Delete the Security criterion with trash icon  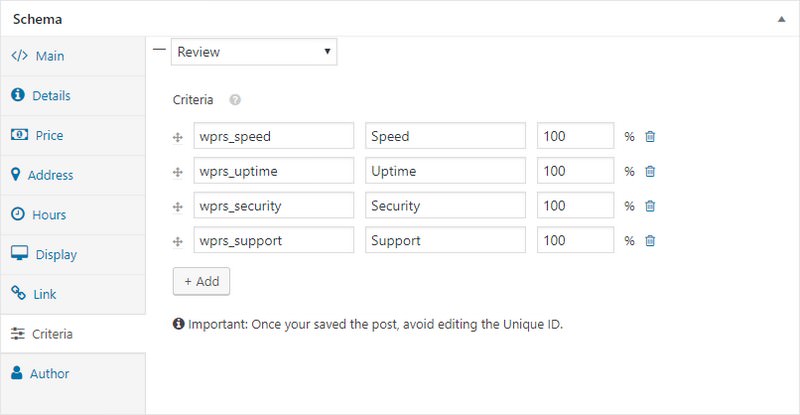coord(650,206)
